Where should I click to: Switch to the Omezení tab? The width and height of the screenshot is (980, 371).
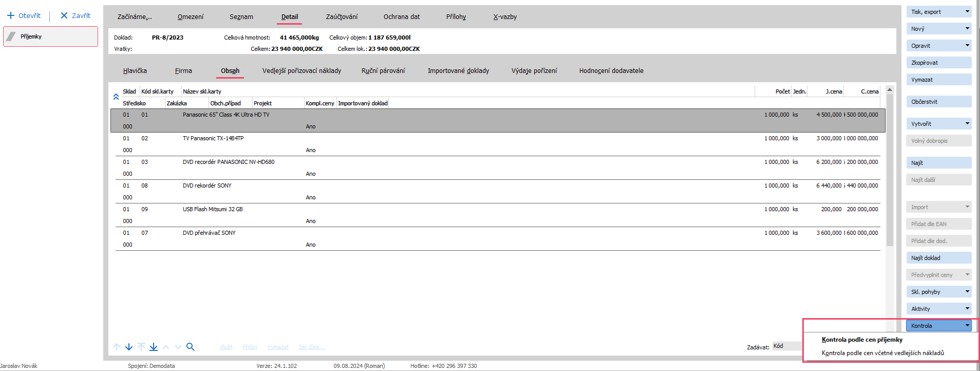(x=191, y=17)
